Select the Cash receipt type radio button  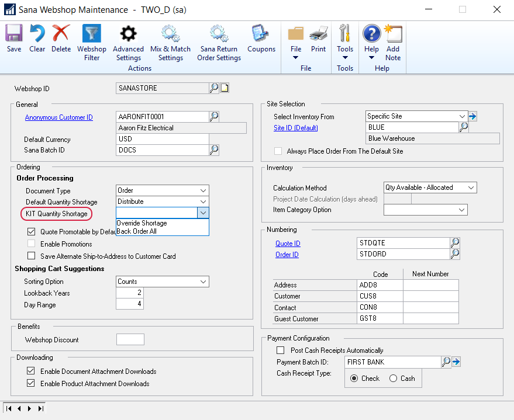tap(394, 379)
